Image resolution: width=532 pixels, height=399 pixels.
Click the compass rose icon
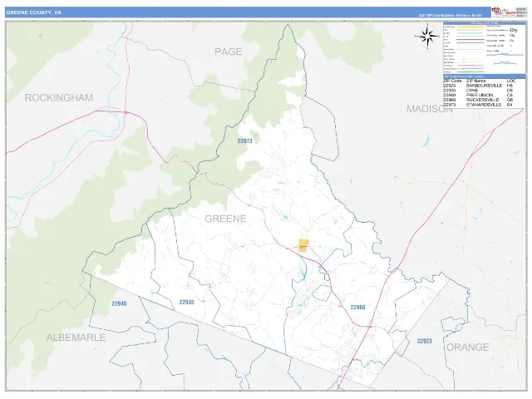click(x=427, y=37)
